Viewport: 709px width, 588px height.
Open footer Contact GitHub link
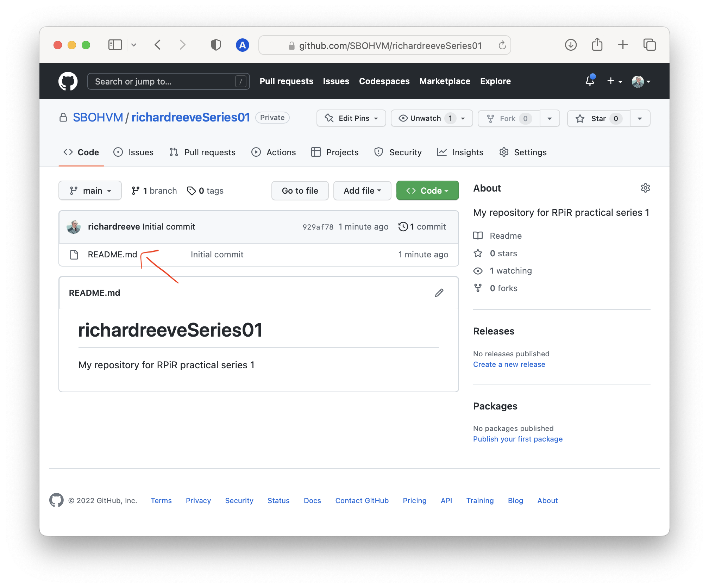pyautogui.click(x=362, y=501)
